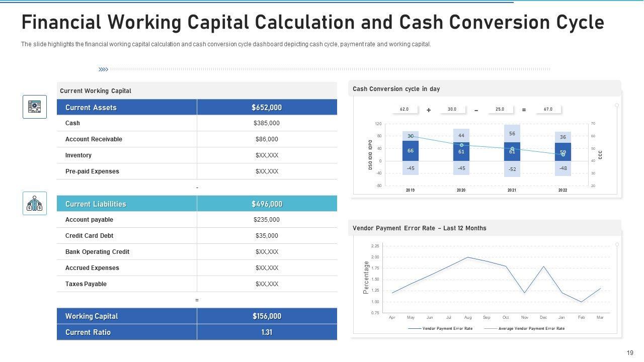Image resolution: width=644 pixels, height=362 pixels.
Task: Select the 'Mar' month label on the axis
Action: 600,318
